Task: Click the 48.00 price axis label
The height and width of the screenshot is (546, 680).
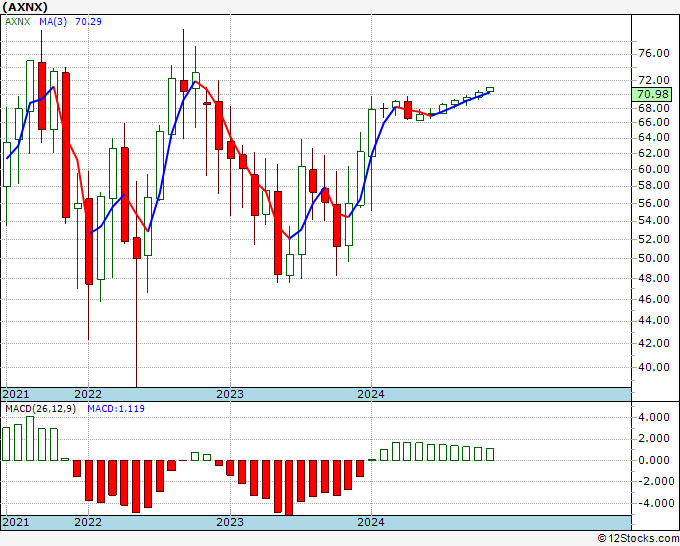Action: 654,278
